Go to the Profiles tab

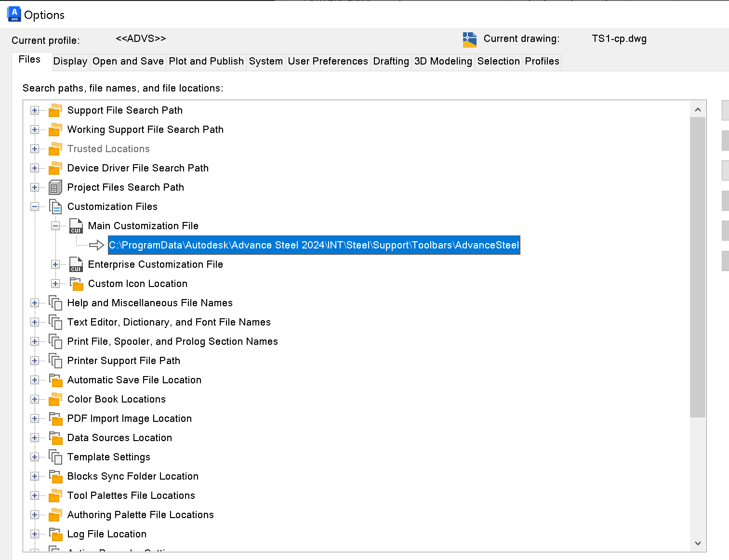[x=542, y=61]
